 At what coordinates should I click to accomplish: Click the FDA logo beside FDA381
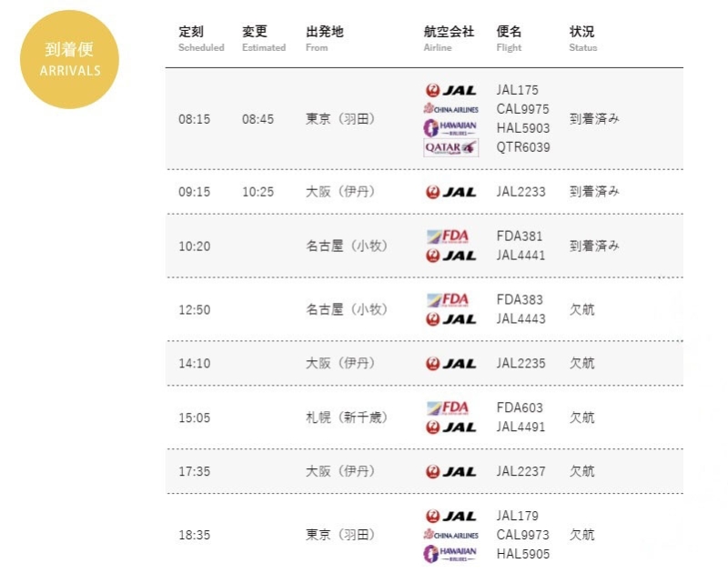448,236
